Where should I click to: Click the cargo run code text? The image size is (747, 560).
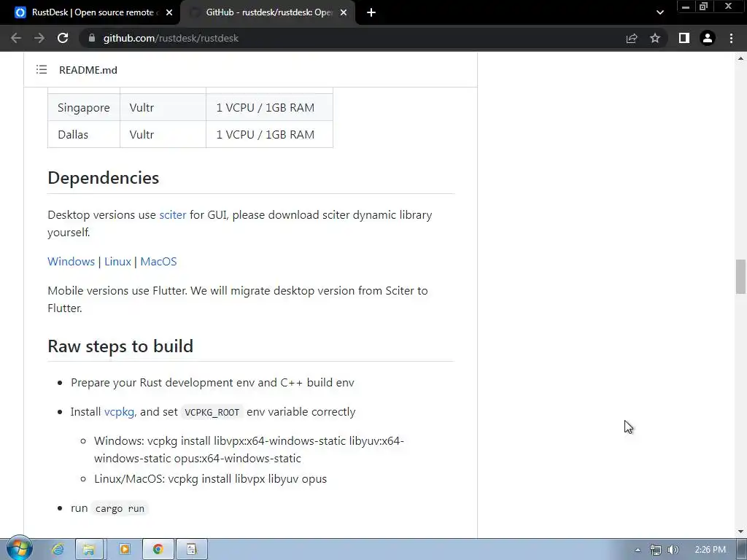[120, 508]
